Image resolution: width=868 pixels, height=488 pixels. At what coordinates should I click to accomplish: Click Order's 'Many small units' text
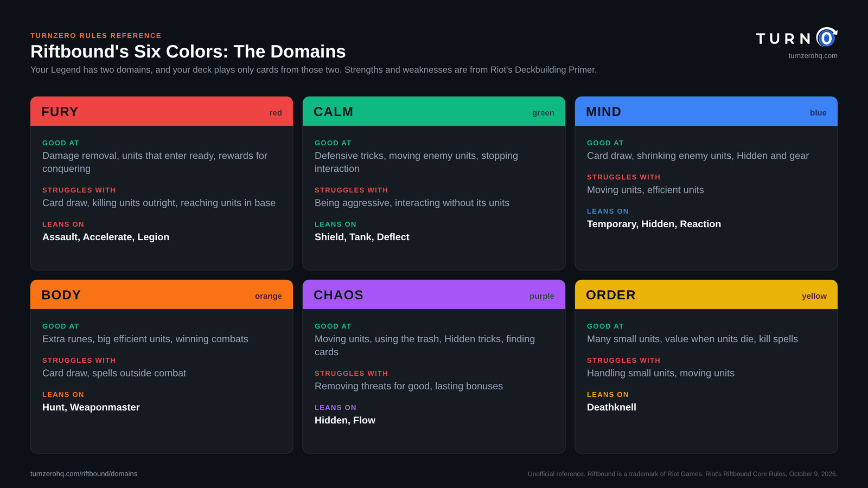tap(692, 339)
